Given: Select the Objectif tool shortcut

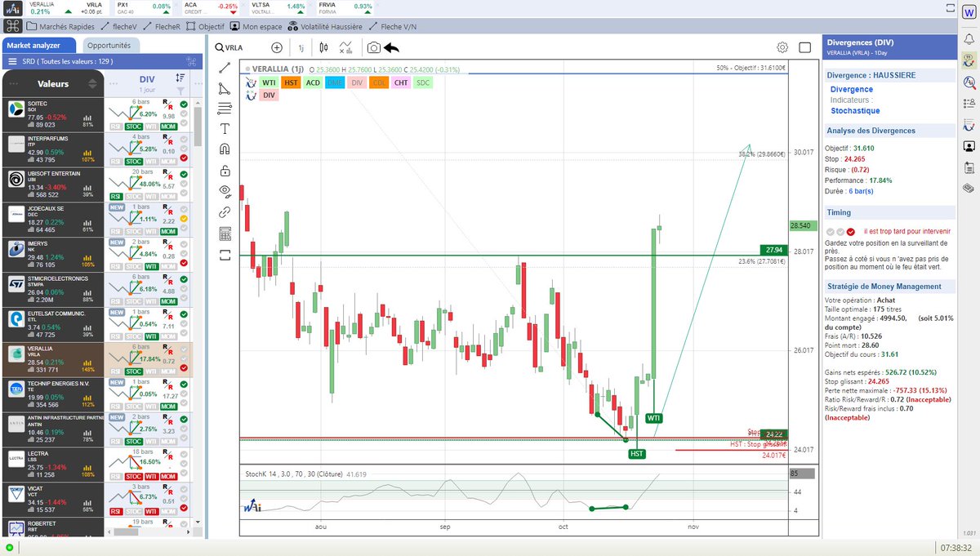Looking at the screenshot, I should [204, 27].
